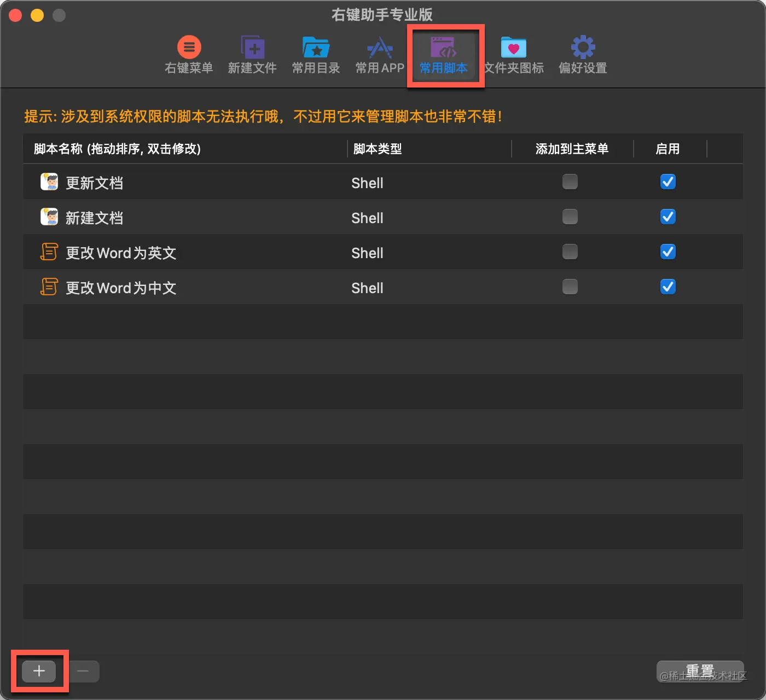Disable the 启用 checkbox for 更改Word为英文

(x=668, y=252)
